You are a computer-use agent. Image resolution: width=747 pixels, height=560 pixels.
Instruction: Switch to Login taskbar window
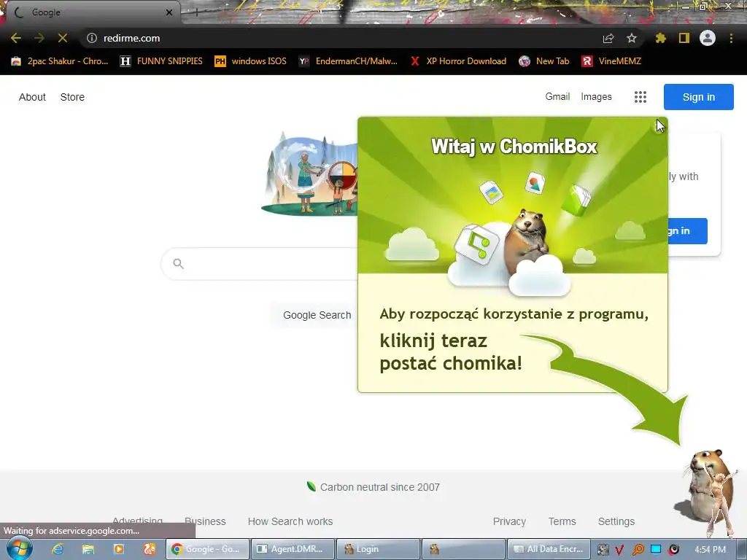378,549
